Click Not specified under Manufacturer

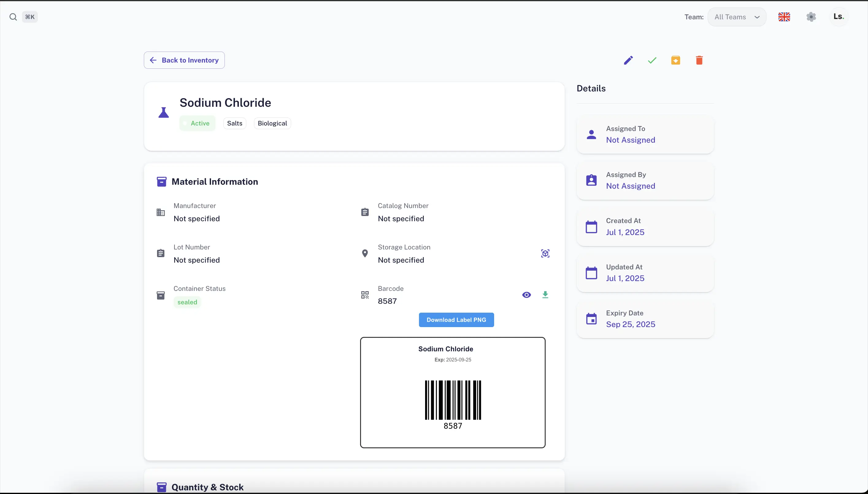coord(197,218)
